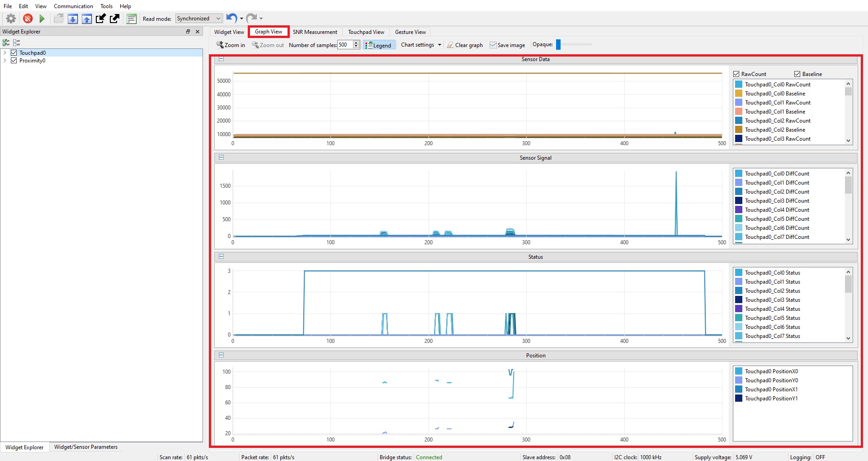Viewport: 868px width, 461px height.
Task: Open the Read mode Synchronized dropdown
Action: (x=199, y=19)
